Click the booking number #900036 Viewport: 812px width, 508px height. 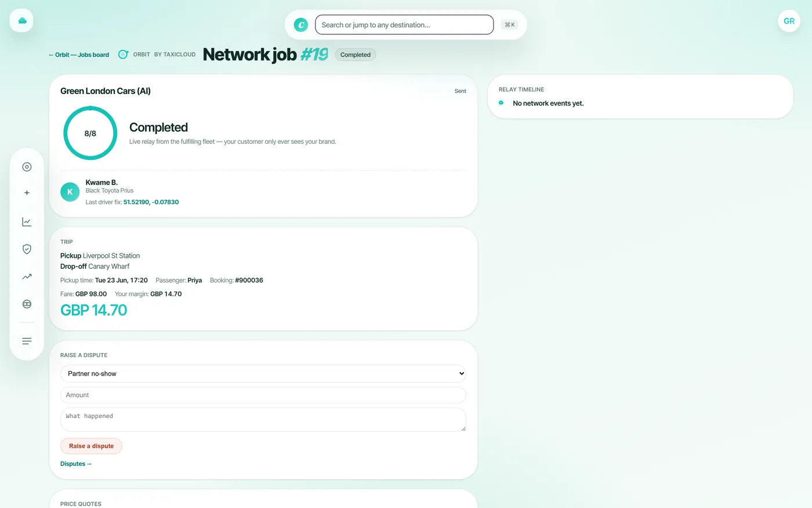click(249, 280)
